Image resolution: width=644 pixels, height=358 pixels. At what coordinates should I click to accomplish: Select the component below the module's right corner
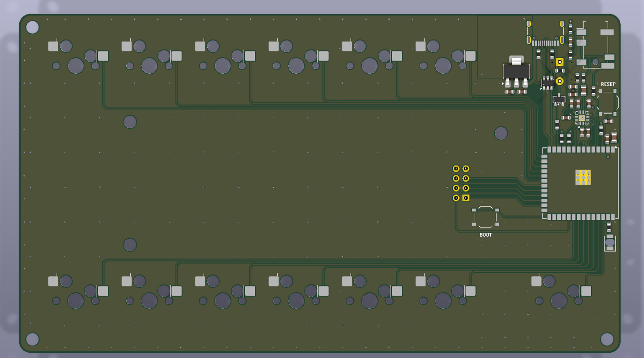[x=610, y=242]
